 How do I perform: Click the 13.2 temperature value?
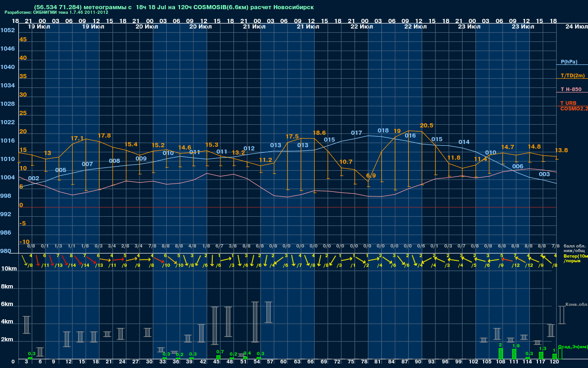click(x=238, y=152)
